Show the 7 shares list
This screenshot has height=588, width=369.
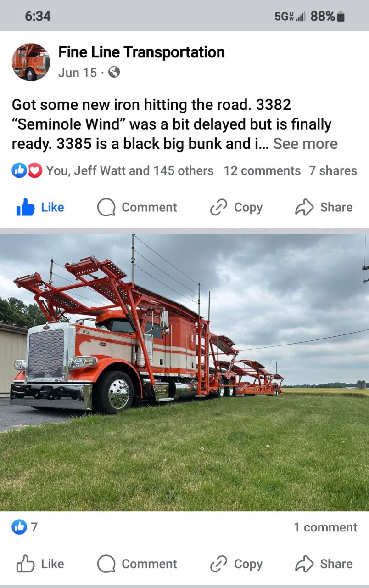pos(333,171)
